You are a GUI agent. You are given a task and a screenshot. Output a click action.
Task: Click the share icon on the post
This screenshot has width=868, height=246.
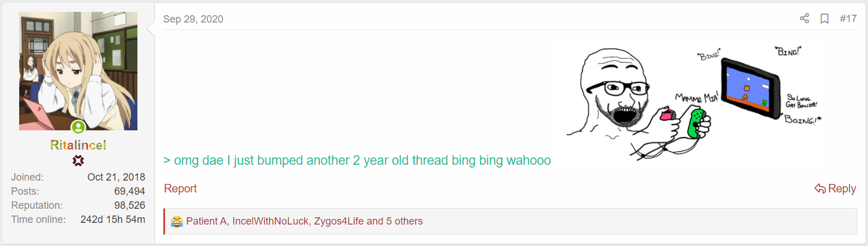coord(804,19)
